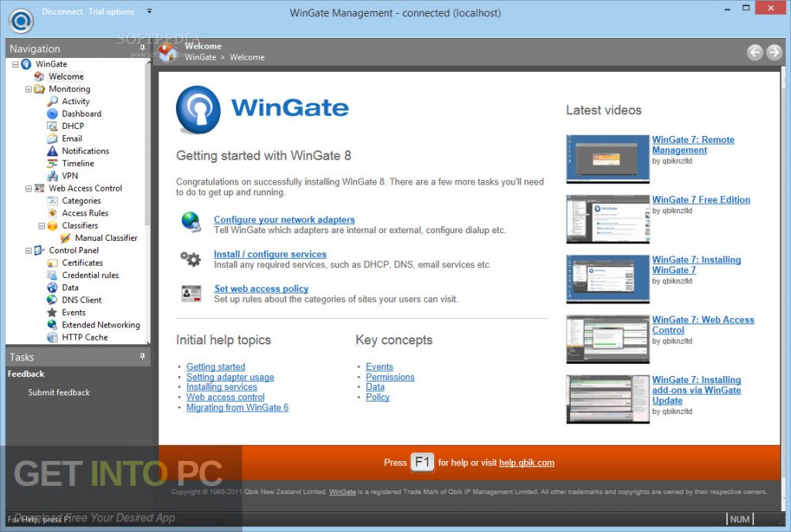Play WinGate 7: Remote Management video thumbnail
This screenshot has width=791, height=532.
click(x=608, y=158)
